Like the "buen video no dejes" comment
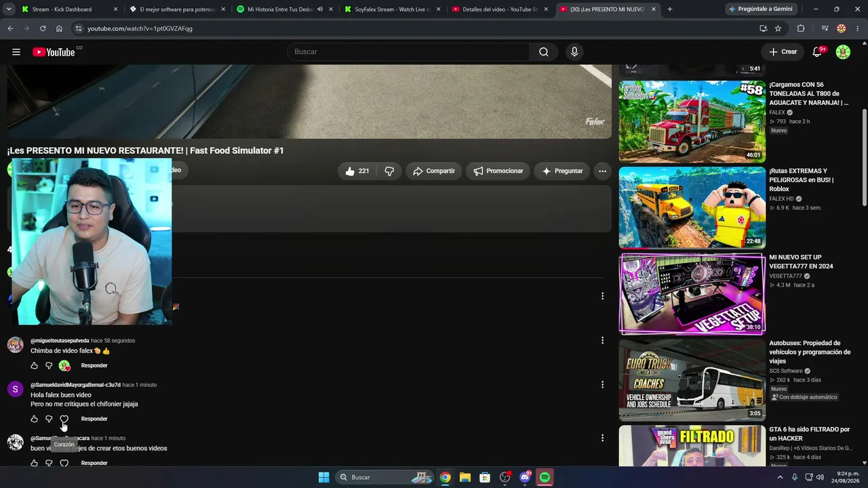Viewport: 868px width, 488px height. coord(35,463)
